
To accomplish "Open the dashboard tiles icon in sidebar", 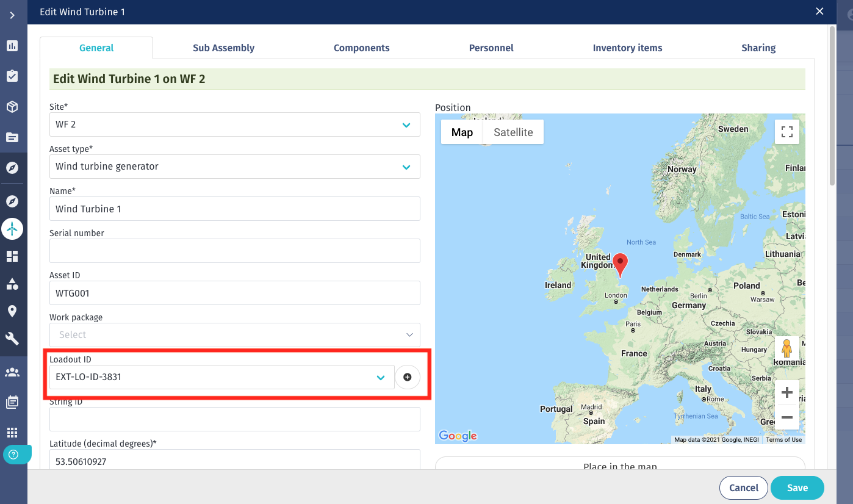I will [12, 256].
